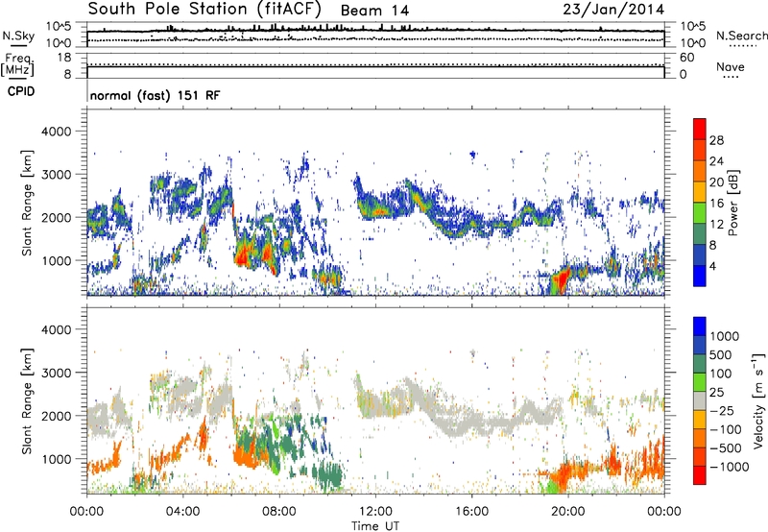The width and height of the screenshot is (768, 532).
Task: Pick the gray velocity swatch between 25 and -25
Action: click(x=700, y=400)
